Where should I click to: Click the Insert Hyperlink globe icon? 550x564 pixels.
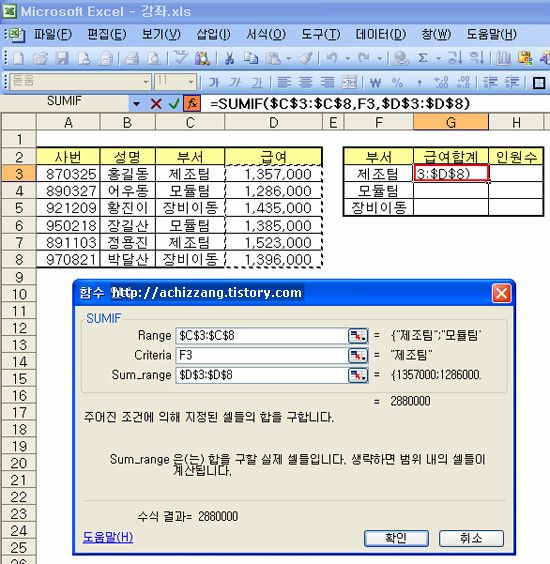pos(401,58)
